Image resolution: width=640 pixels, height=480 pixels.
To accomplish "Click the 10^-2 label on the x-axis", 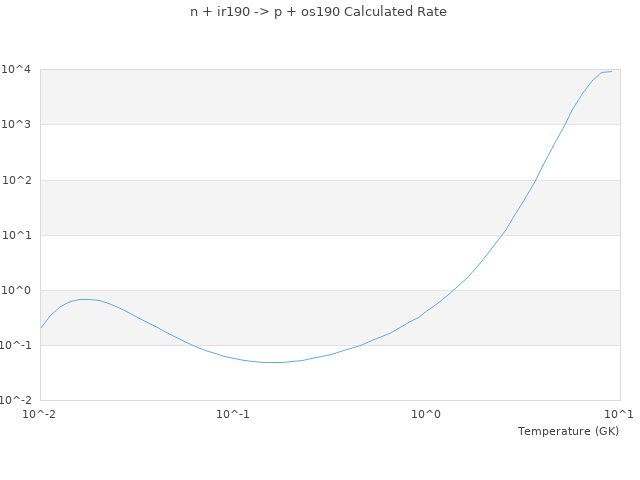I will pos(40,414).
